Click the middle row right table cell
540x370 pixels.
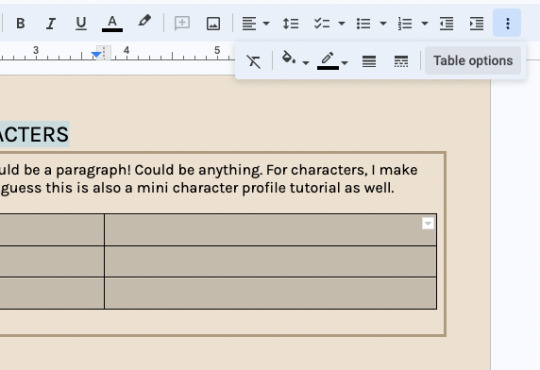(270, 261)
